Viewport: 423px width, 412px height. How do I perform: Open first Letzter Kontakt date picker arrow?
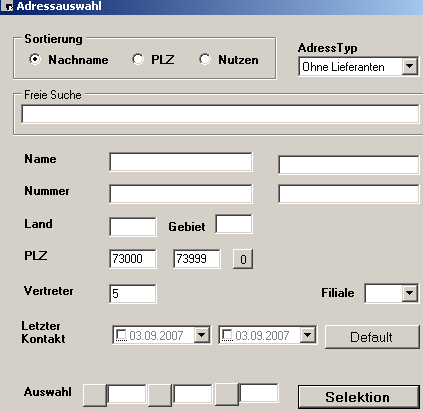pyautogui.click(x=202, y=335)
